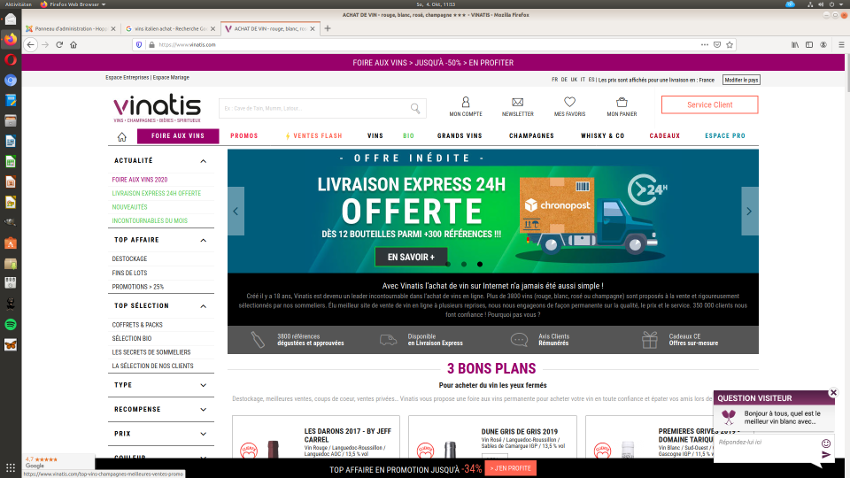Select the second carousel dot

464,264
